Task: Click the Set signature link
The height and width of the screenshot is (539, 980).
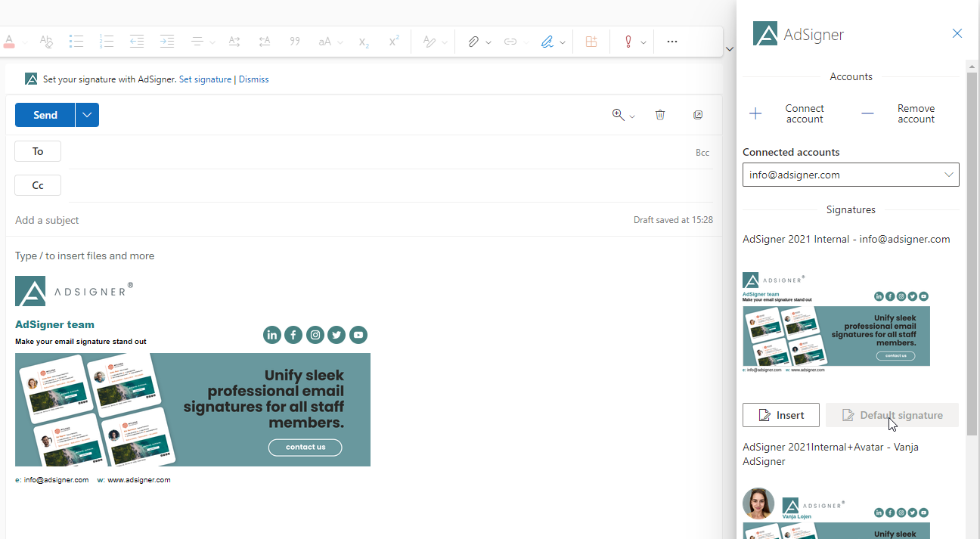Action: coord(205,79)
